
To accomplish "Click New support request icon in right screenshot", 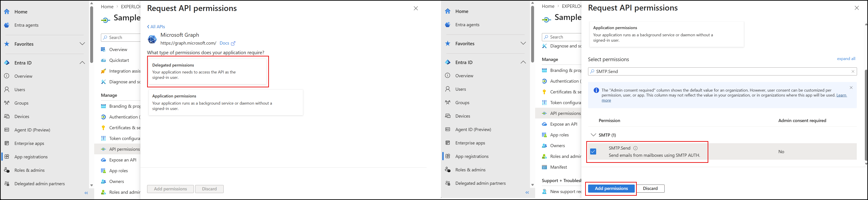I will pyautogui.click(x=544, y=191).
